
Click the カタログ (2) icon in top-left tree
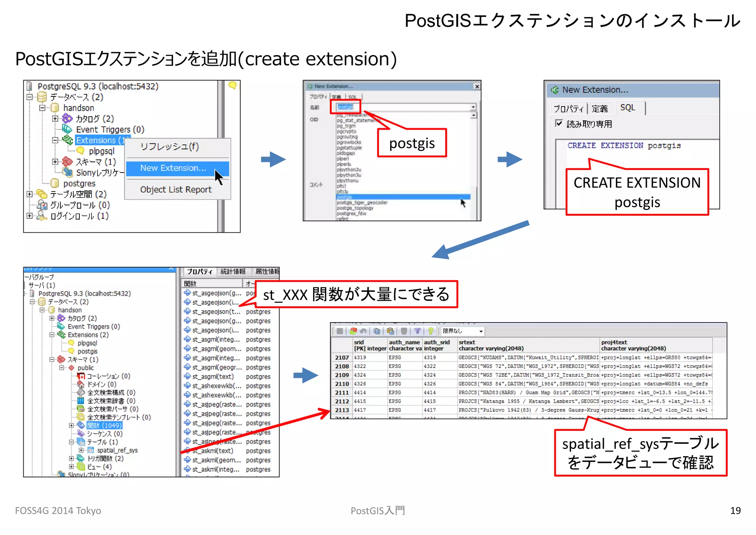(67, 119)
